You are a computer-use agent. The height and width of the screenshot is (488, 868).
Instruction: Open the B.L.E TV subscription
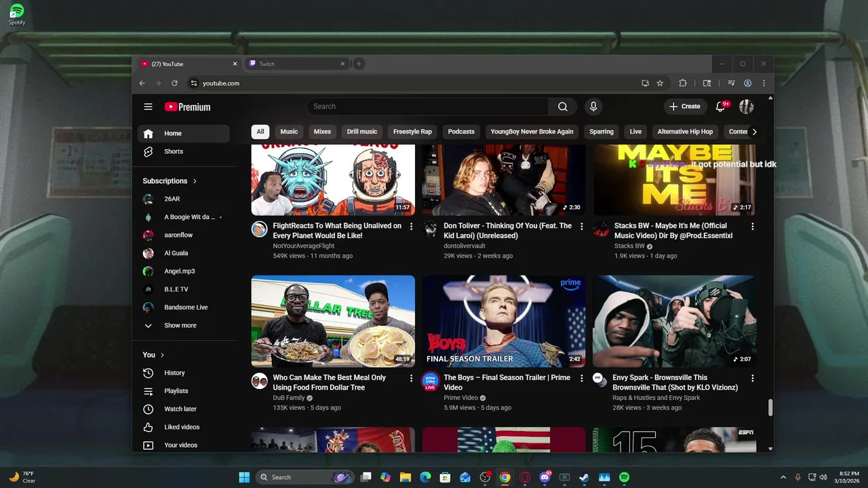click(184, 289)
